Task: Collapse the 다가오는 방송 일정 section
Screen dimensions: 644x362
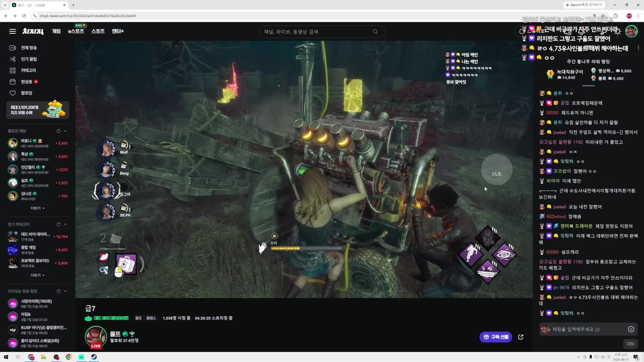Action: [65, 291]
